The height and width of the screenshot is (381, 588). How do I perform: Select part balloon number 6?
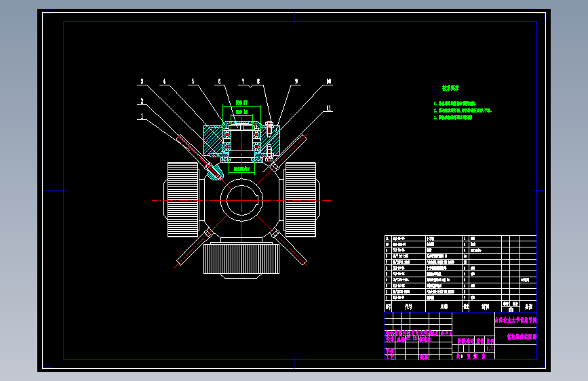219,81
